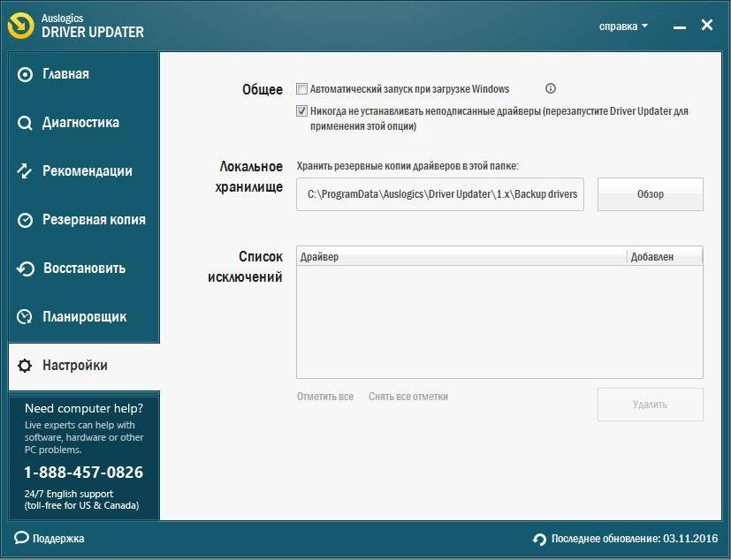The image size is (731, 560).
Task: Click the backup drivers folder path field
Action: 440,194
